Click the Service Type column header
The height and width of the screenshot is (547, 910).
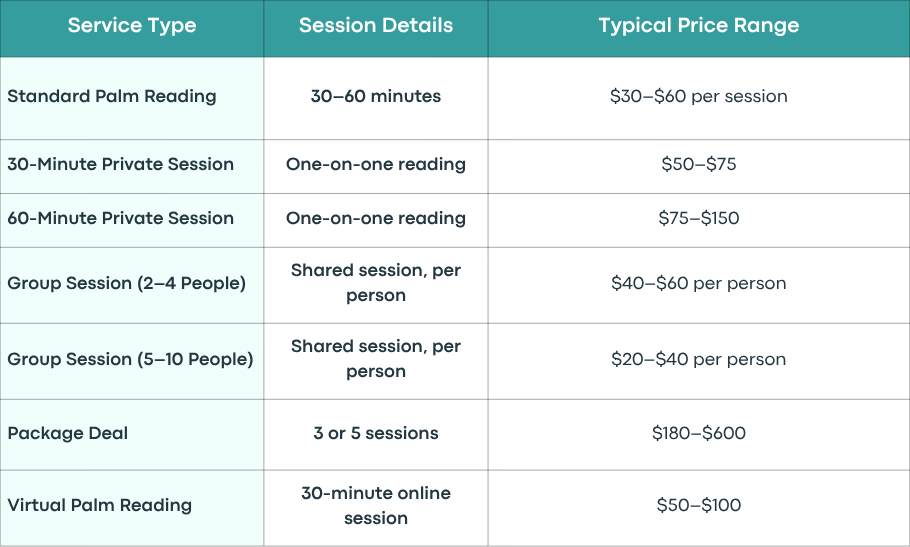click(132, 26)
